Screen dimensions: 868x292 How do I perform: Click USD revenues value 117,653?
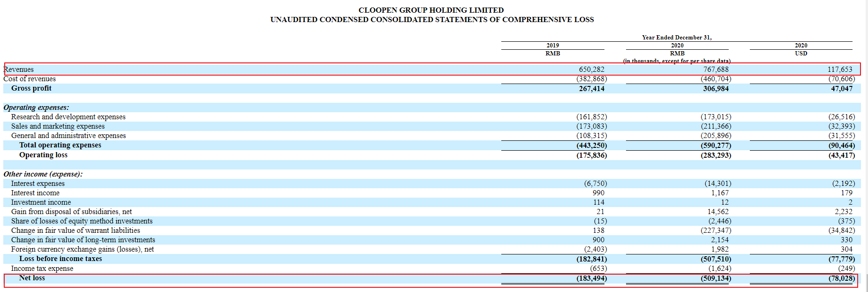pyautogui.click(x=839, y=69)
